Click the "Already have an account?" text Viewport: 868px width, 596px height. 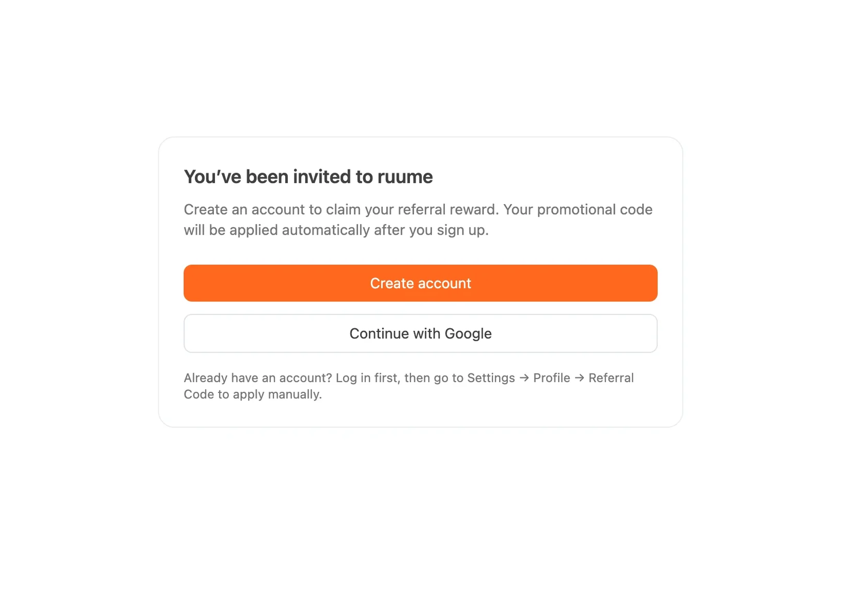click(258, 378)
